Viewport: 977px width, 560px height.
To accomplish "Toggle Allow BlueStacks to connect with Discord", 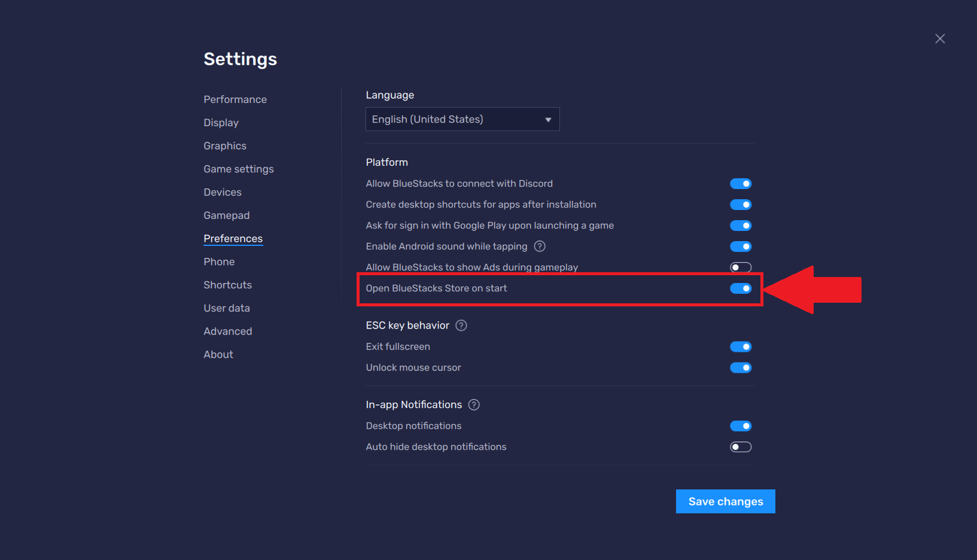I will click(740, 184).
